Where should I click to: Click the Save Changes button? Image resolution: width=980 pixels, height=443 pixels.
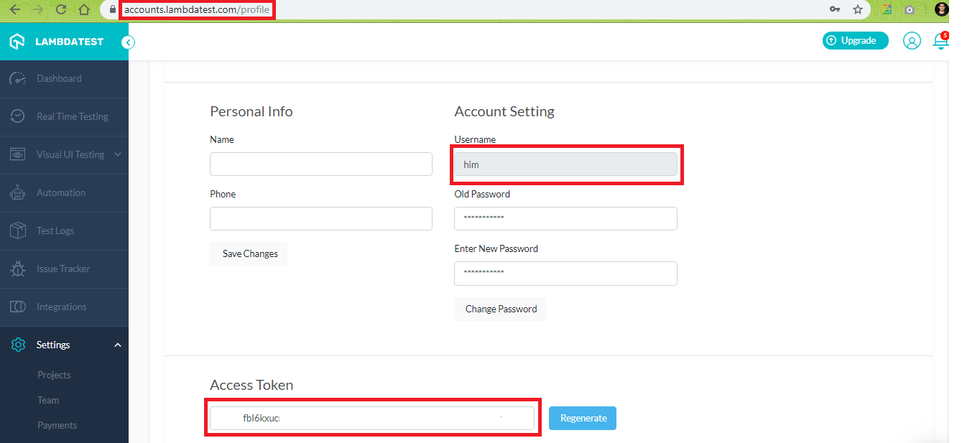tap(249, 254)
